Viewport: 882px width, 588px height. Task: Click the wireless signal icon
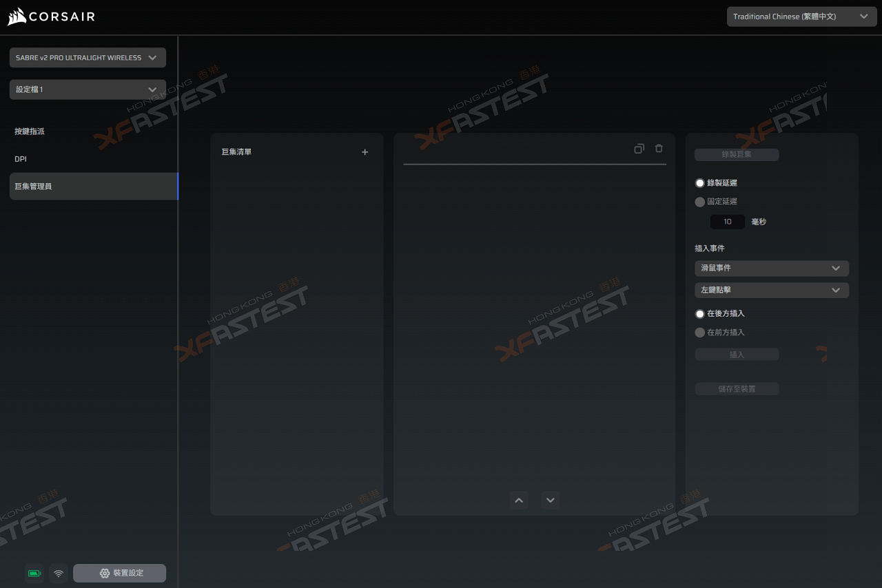(x=59, y=574)
